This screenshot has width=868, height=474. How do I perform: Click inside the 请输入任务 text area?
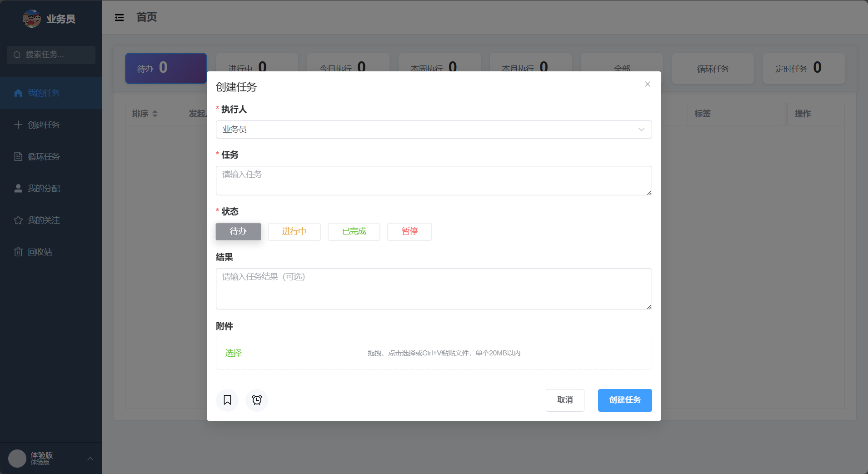pyautogui.click(x=433, y=180)
